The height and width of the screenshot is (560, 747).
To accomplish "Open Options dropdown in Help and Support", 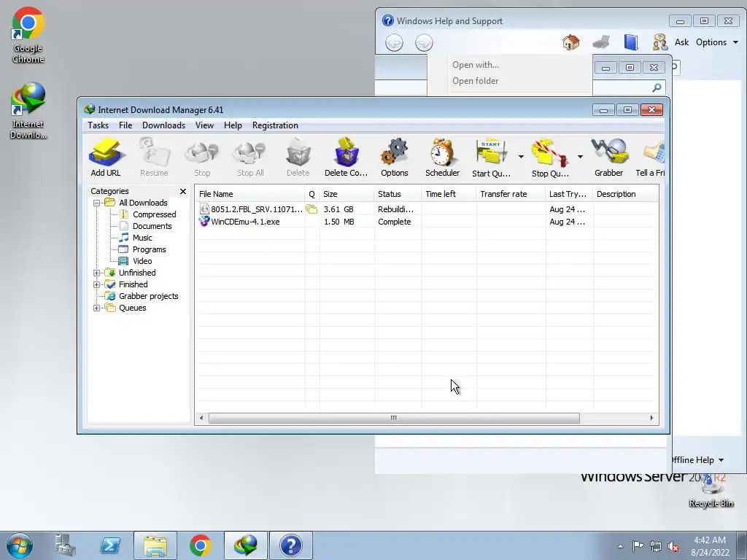I will pyautogui.click(x=717, y=42).
